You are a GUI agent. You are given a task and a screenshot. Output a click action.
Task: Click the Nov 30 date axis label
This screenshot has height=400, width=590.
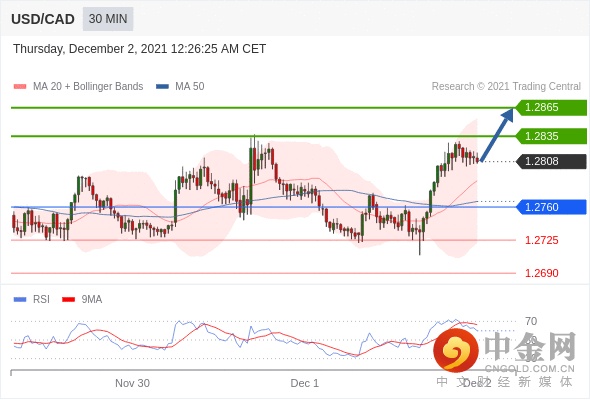click(x=132, y=383)
